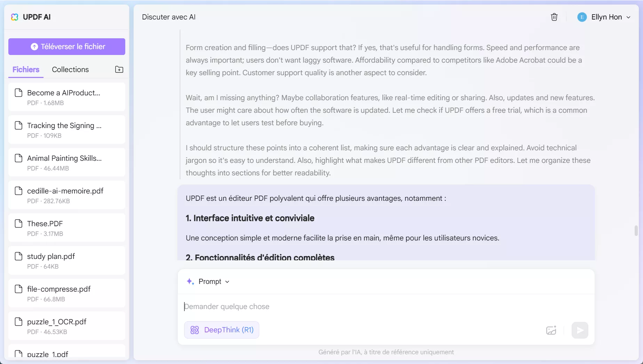Click the PDF icon beside puzzle_1_OCR.pdf
The height and width of the screenshot is (364, 643).
(19, 322)
